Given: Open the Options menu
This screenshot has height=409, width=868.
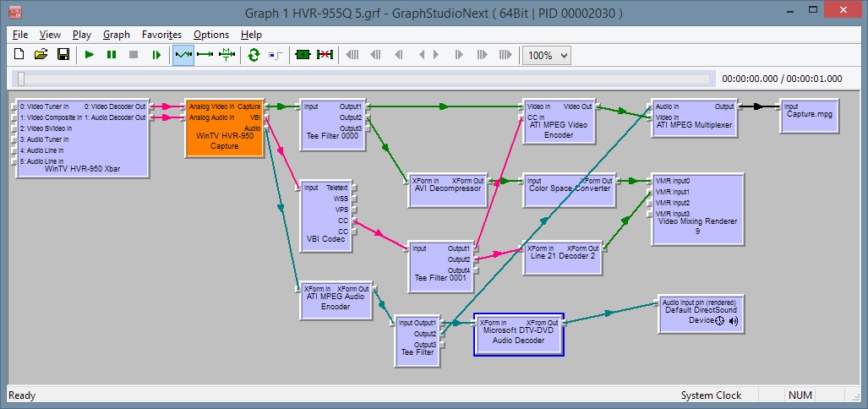Looking at the screenshot, I should point(211,35).
